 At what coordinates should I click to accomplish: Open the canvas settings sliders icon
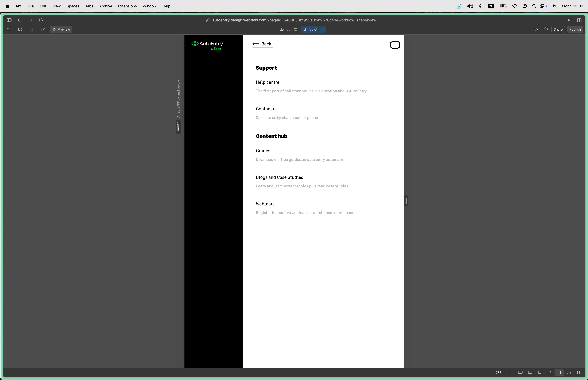[x=509, y=373]
